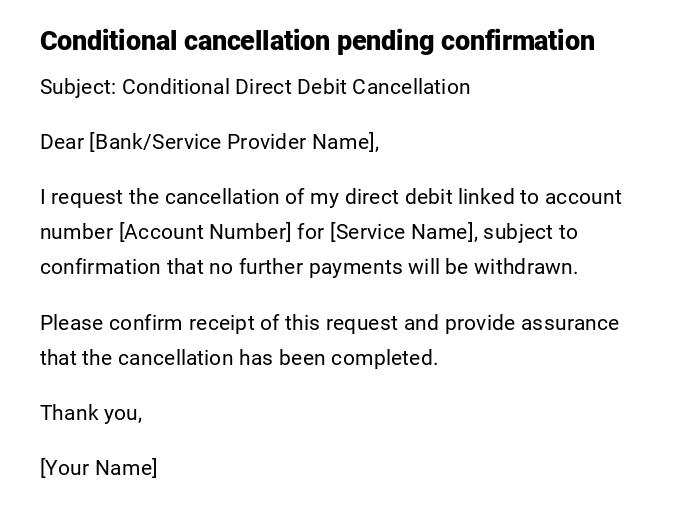Image resolution: width=700 pixels, height=530 pixels.
Task: Click the heading "Conditional cancellation pending confirmation"
Action: [317, 41]
